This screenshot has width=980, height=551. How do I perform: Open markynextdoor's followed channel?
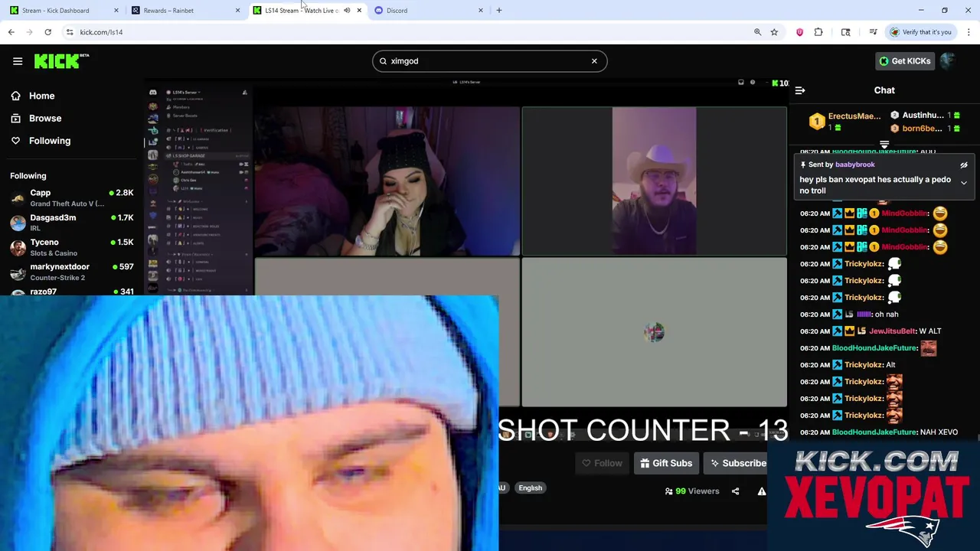[72, 272]
